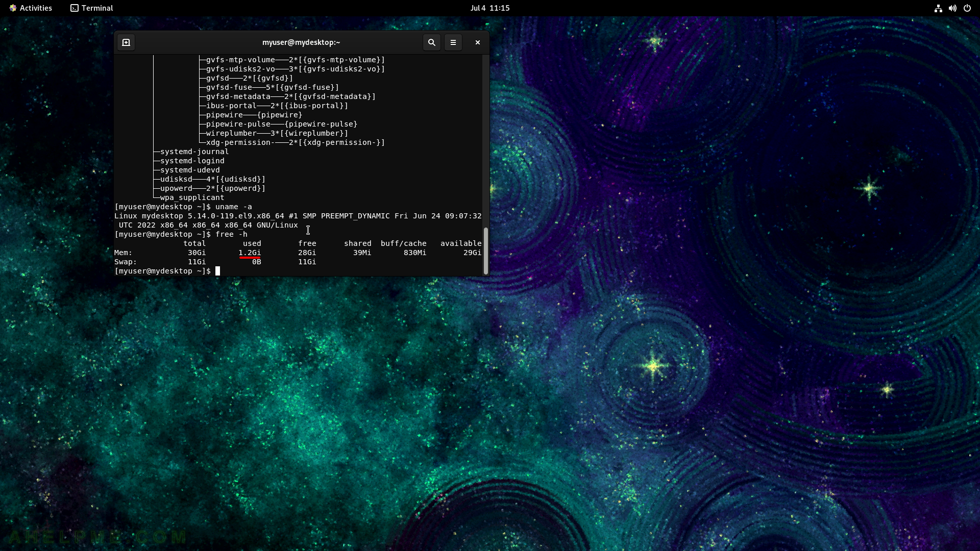Click the systemd-journal tree entry

coord(194,152)
